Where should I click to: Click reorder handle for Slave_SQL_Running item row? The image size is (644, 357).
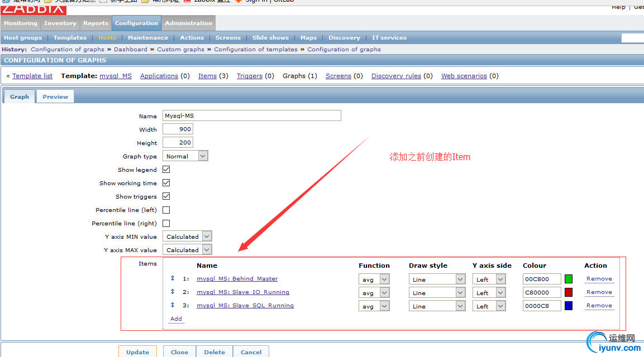[173, 305]
